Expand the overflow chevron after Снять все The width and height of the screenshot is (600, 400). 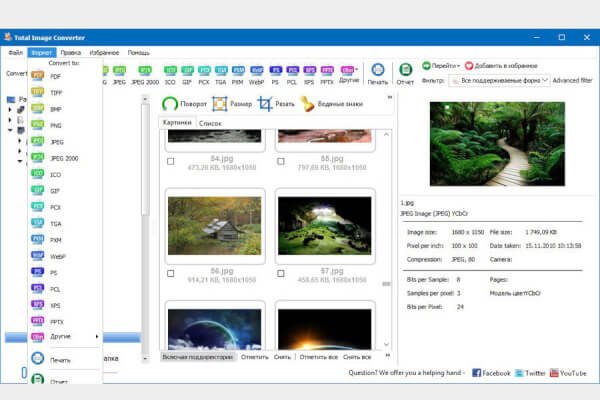(x=388, y=356)
